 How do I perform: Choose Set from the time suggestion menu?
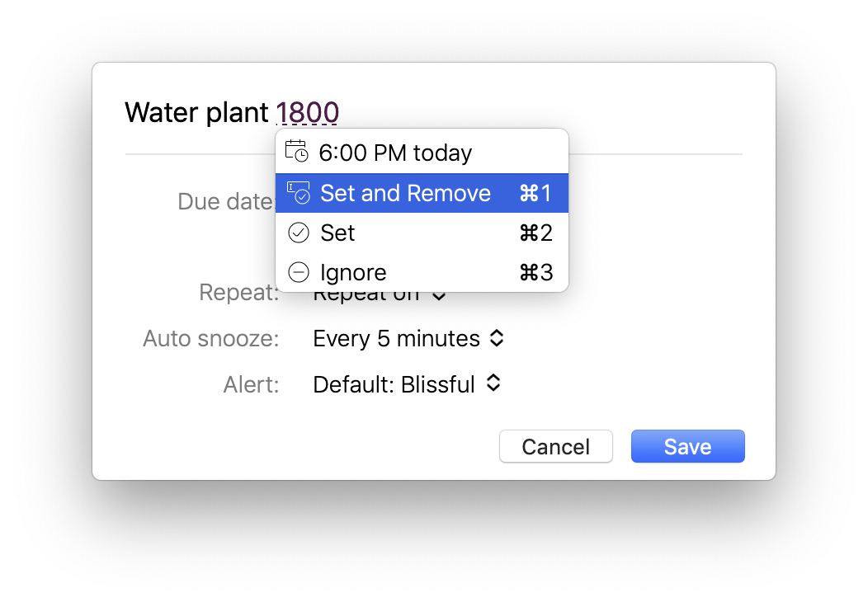(337, 233)
